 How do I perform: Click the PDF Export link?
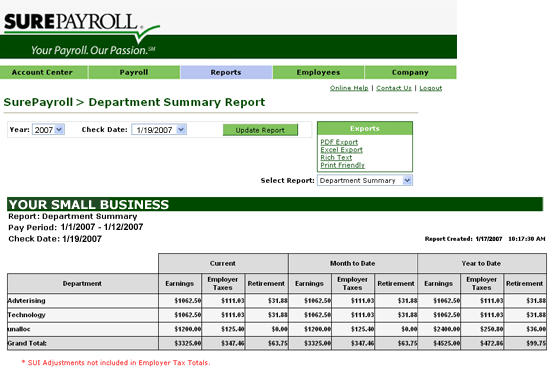tap(339, 142)
